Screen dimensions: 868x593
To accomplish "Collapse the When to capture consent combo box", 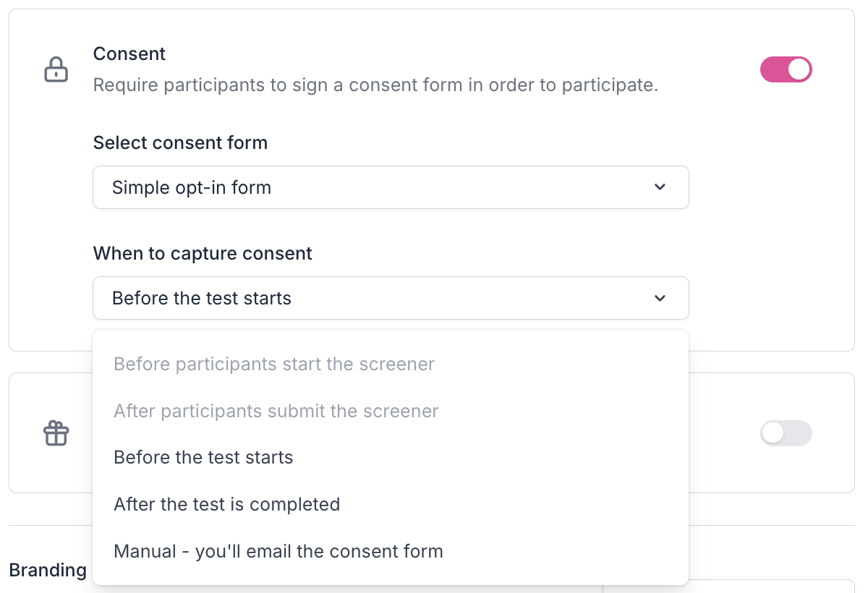I will (391, 298).
